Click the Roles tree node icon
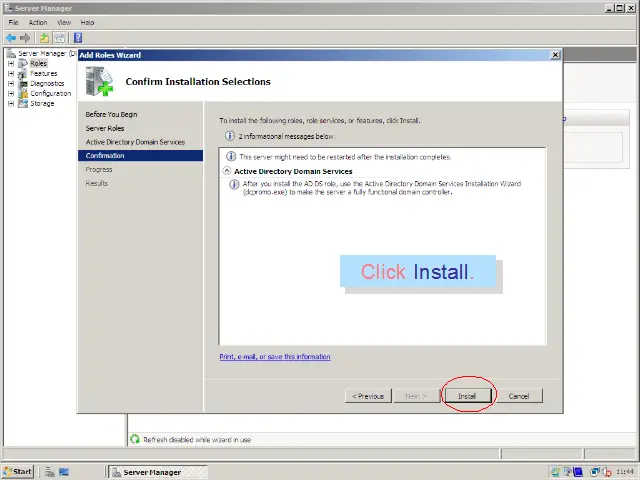Viewport: 640px width, 480px height. [23, 63]
